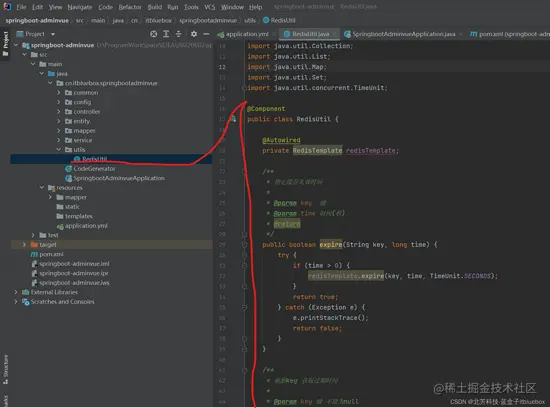Expand External Libraries node
The width and height of the screenshot is (550, 408).
(x=16, y=292)
